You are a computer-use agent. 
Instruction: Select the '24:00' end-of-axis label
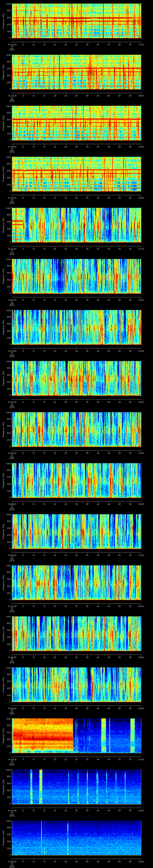point(141,402)
